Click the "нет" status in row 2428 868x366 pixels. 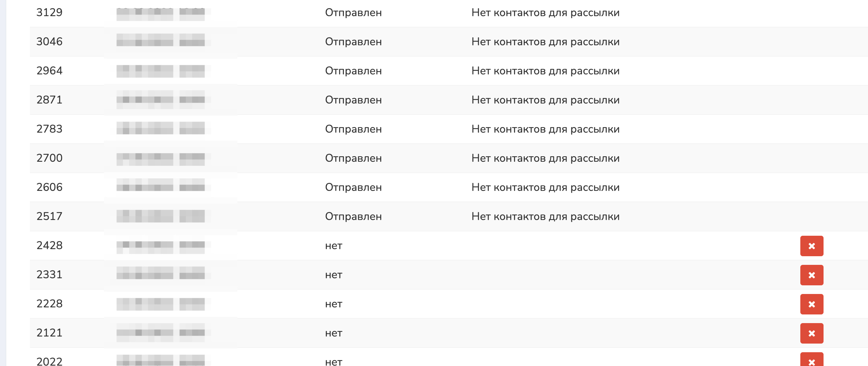pyautogui.click(x=333, y=246)
